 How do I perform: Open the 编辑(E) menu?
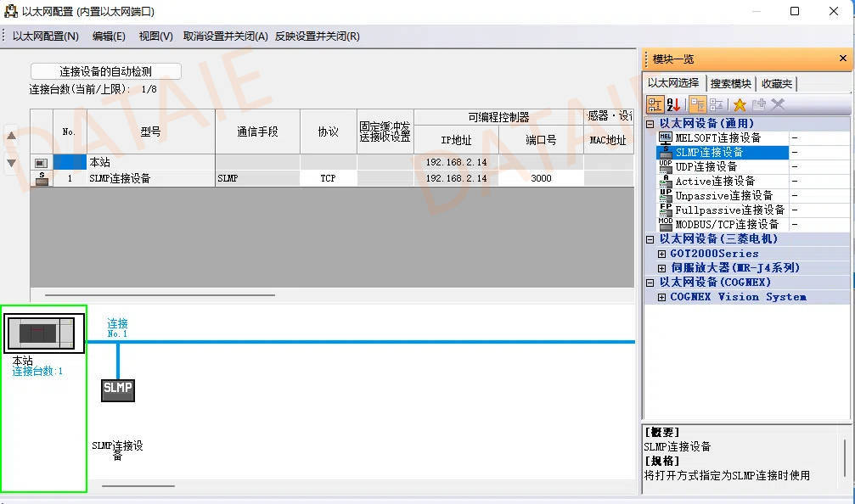coord(109,36)
